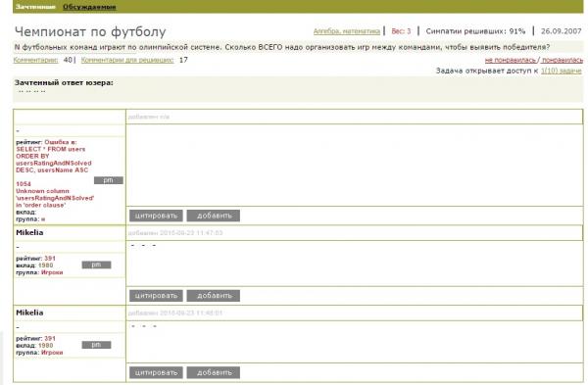This screenshot has width=588, height=385.
Task: Mark task as понравилась
Action: tap(563, 60)
